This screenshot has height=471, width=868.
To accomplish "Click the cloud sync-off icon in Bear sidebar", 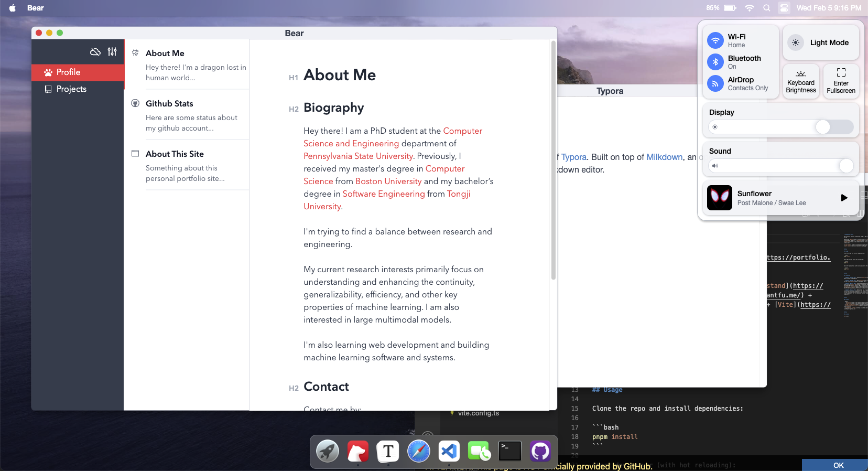I will 95,52.
